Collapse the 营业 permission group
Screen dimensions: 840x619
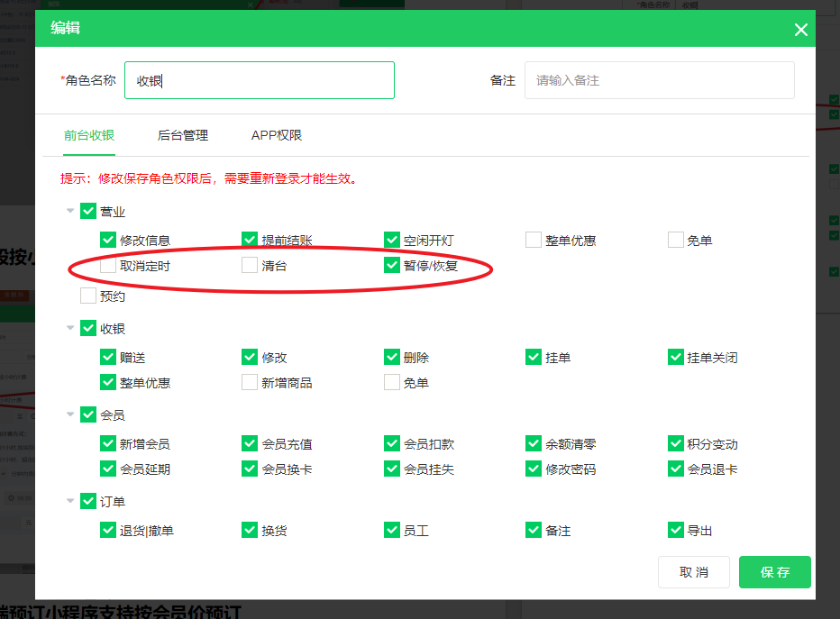[x=70, y=212]
